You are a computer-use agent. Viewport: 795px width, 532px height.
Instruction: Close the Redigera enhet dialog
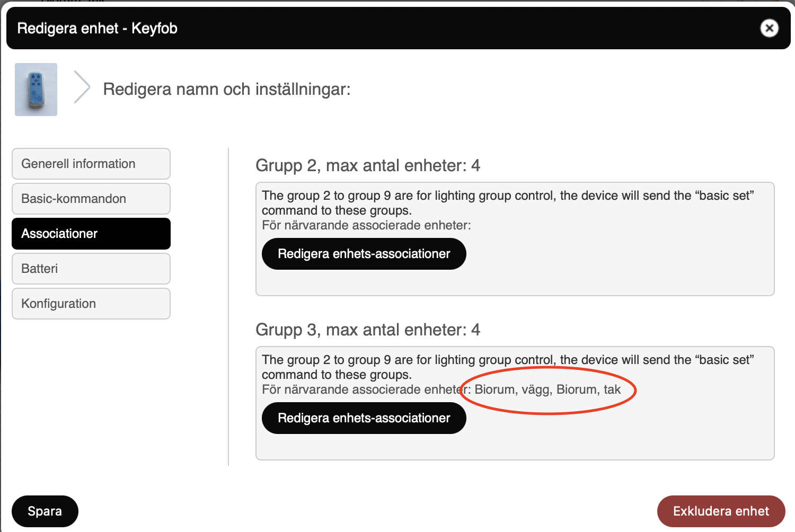[769, 28]
